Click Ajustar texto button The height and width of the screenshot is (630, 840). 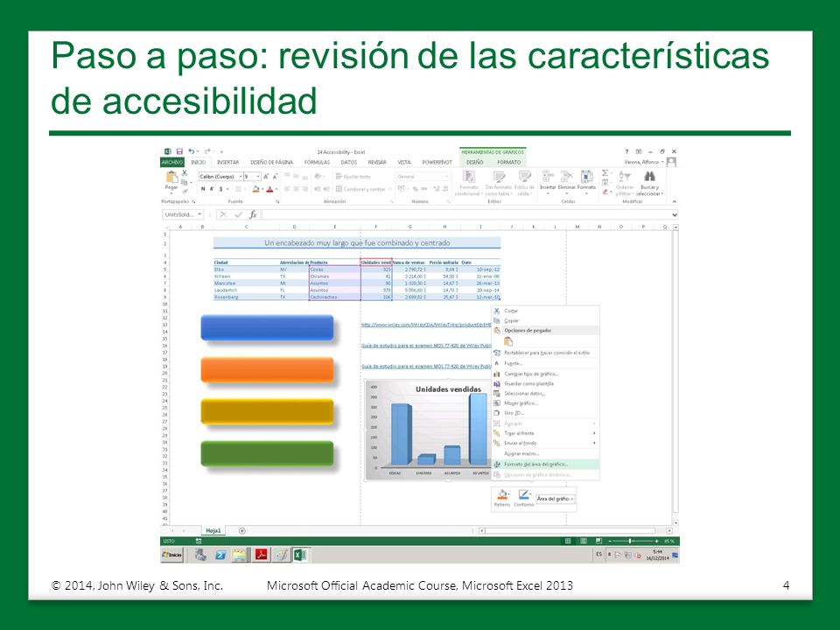pos(353,176)
